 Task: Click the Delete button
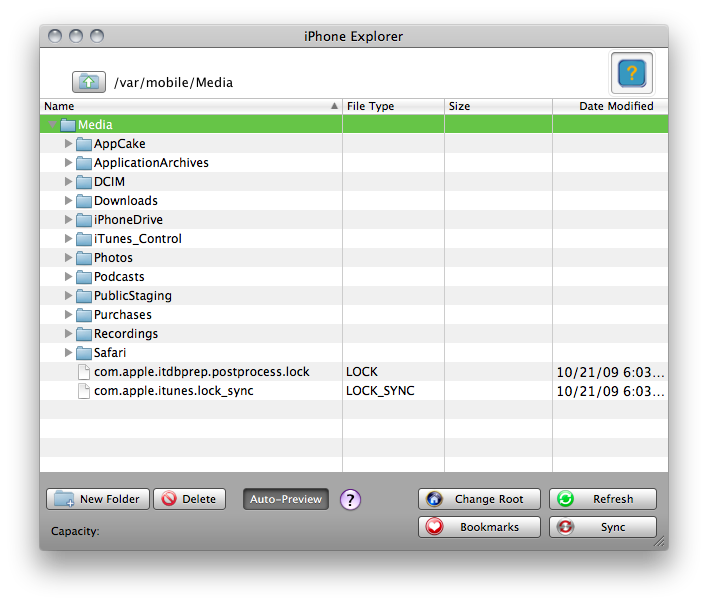click(189, 499)
